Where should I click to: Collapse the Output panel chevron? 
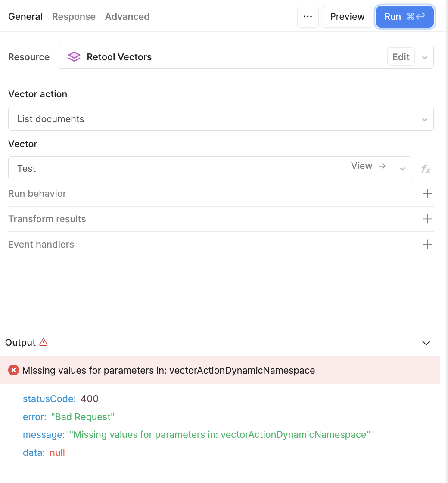click(x=426, y=343)
